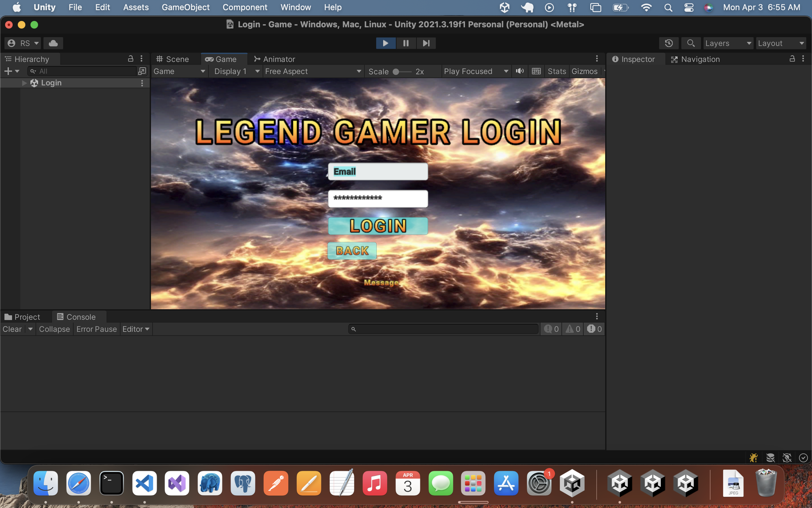Open the GameObject menu

[x=186, y=7]
